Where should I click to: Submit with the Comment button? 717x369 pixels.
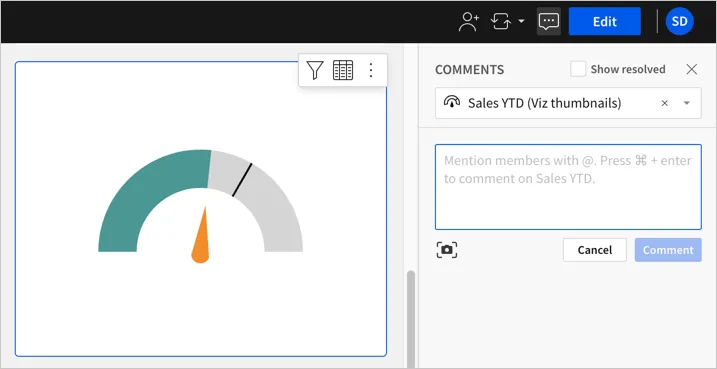click(668, 250)
